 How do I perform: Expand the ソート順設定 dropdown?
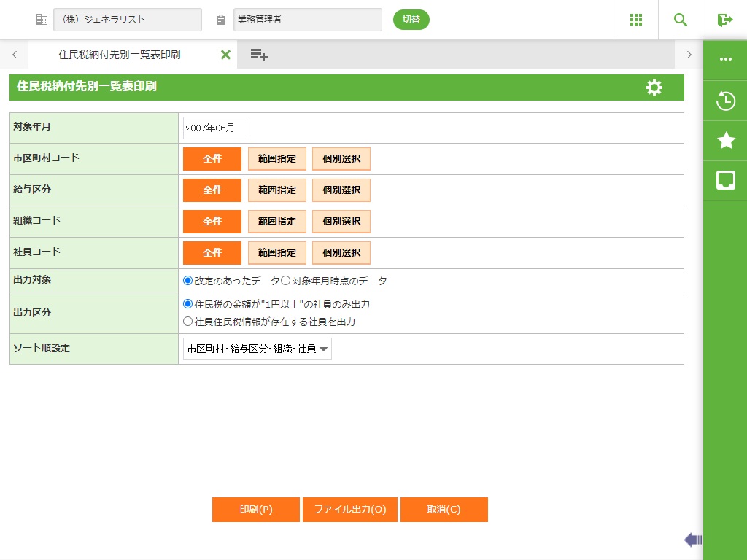[258, 349]
